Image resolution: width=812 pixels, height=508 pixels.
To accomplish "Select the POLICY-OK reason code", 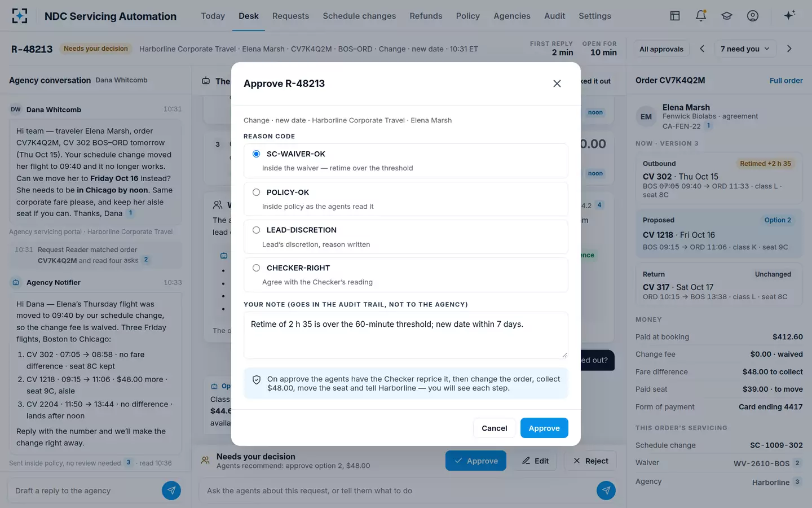I will (x=406, y=199).
